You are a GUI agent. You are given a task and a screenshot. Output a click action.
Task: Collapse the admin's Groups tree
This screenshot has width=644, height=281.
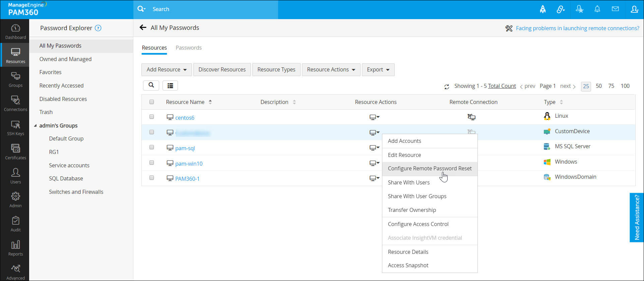tap(35, 125)
